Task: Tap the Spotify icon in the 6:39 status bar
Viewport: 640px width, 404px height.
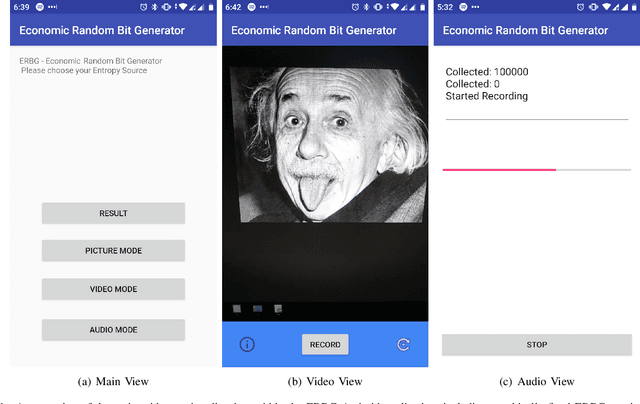Action: pos(38,7)
